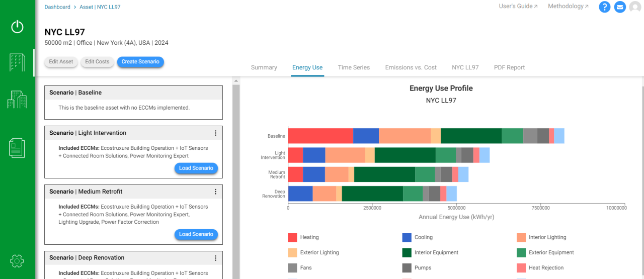Switch to PDF Report tab
Screen dimensions: 644x279
tap(509, 67)
